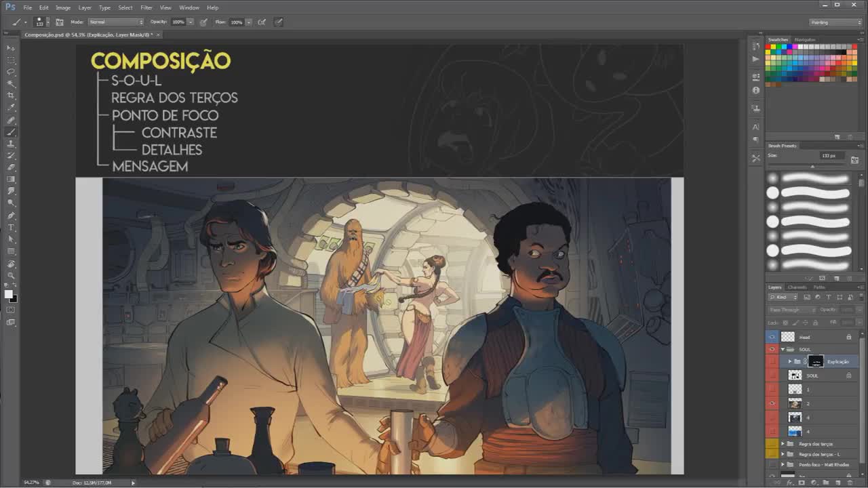Hide the Head layer
Viewport: 868px width, 488px height.
(x=772, y=337)
